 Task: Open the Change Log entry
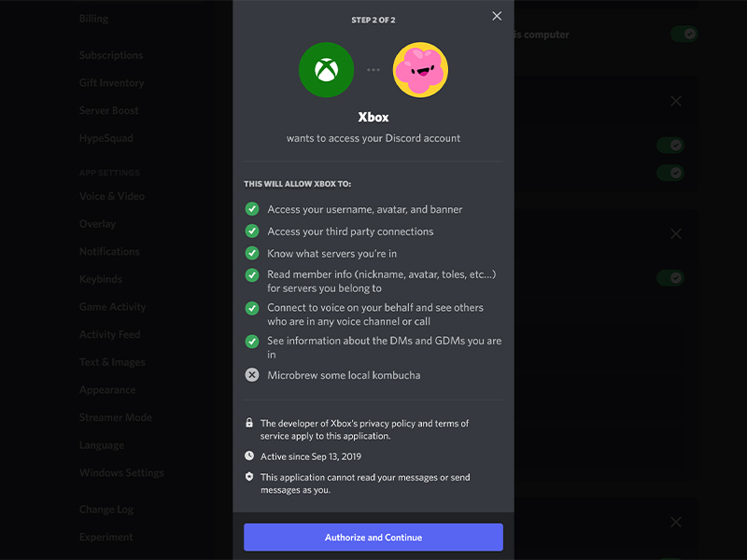(x=106, y=509)
